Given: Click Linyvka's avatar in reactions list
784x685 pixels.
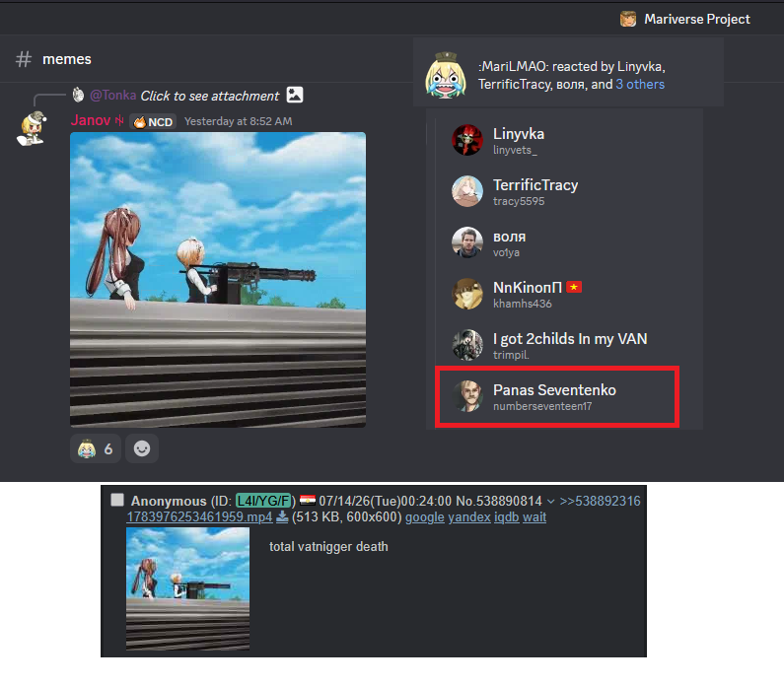Looking at the screenshot, I should pos(467,140).
